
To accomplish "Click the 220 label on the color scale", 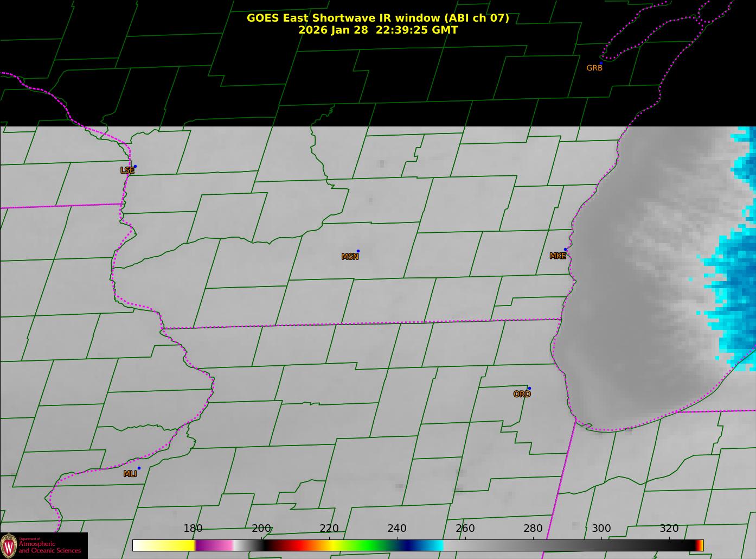I will (x=329, y=529).
